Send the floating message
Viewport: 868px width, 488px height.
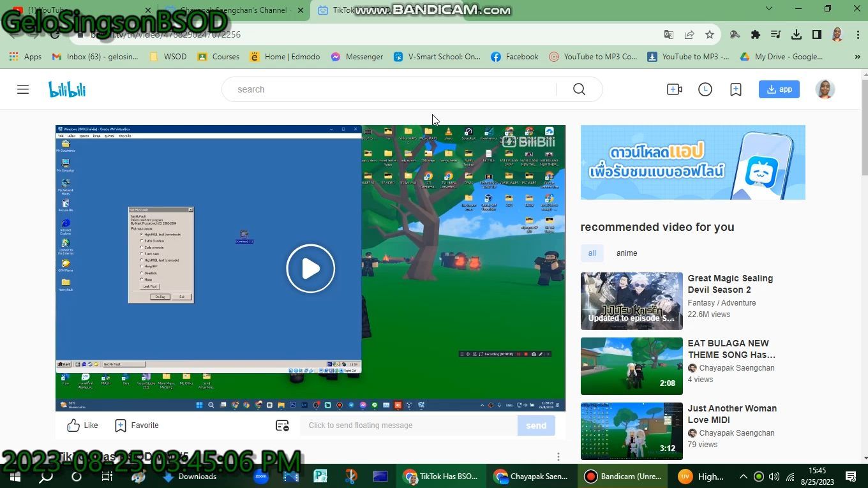tap(536, 425)
